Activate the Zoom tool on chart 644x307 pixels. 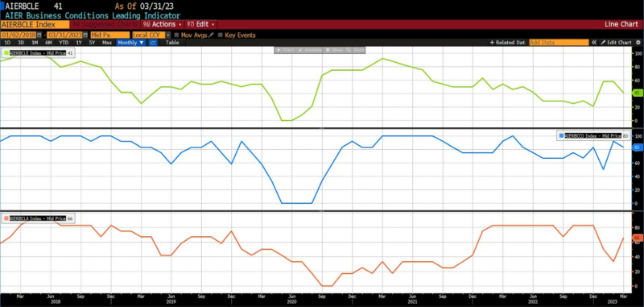coord(355,50)
